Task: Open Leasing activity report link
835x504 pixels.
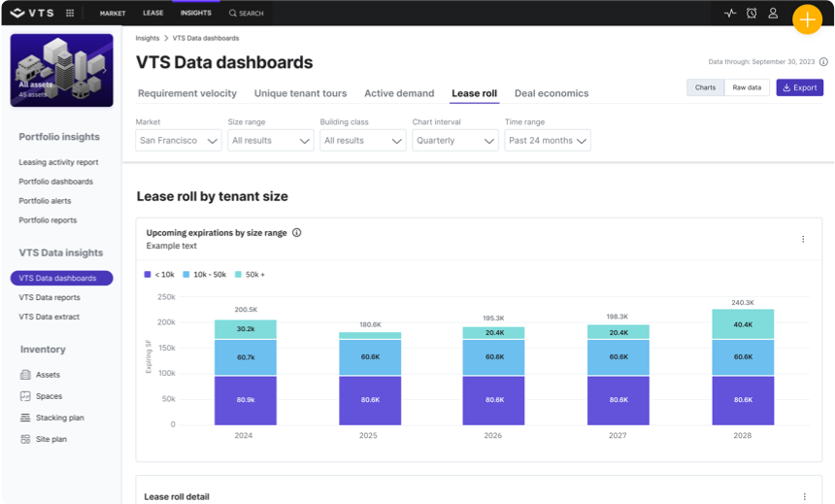Action: [x=58, y=162]
